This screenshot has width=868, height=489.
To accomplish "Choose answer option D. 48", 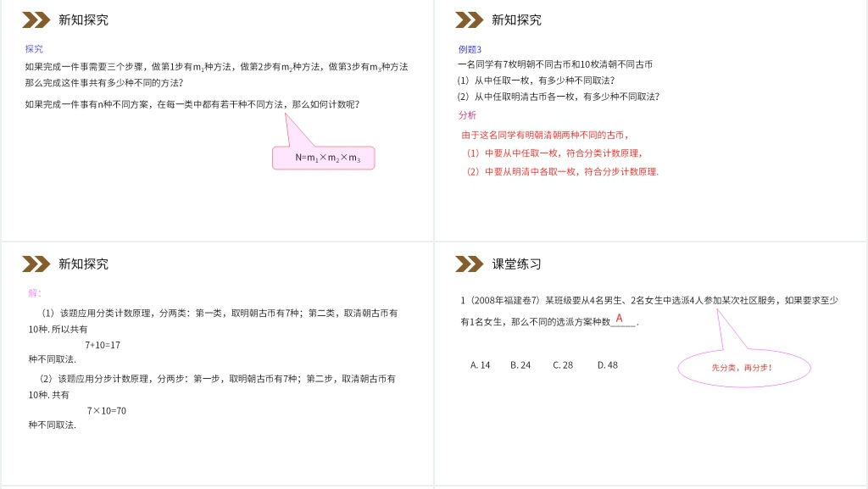I will click(x=607, y=365).
